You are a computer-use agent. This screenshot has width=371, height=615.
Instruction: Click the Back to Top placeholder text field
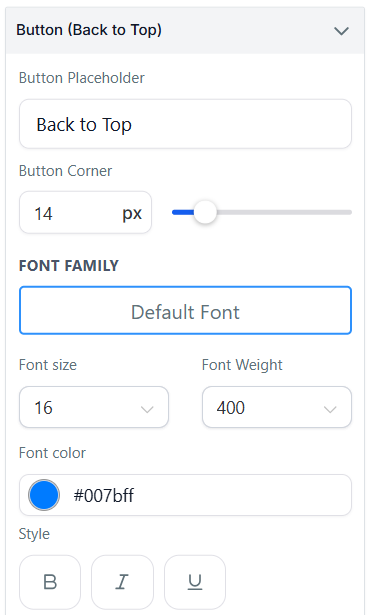click(x=186, y=124)
